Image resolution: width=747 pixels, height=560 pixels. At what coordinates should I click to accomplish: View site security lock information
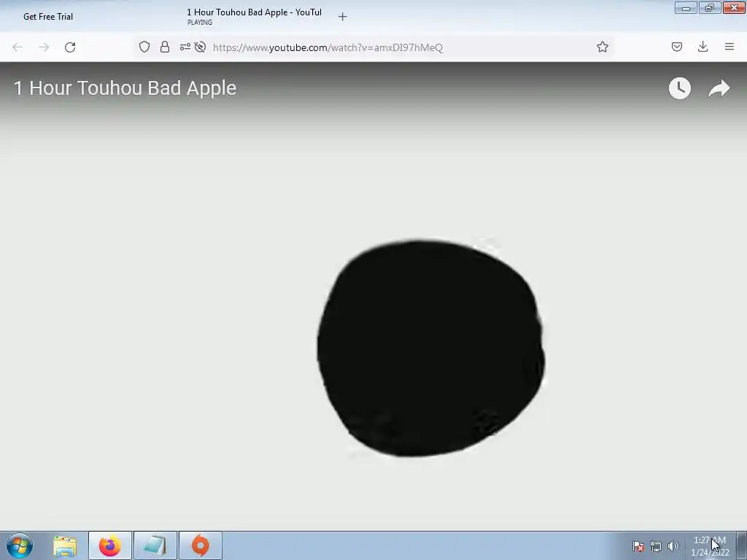coord(165,47)
